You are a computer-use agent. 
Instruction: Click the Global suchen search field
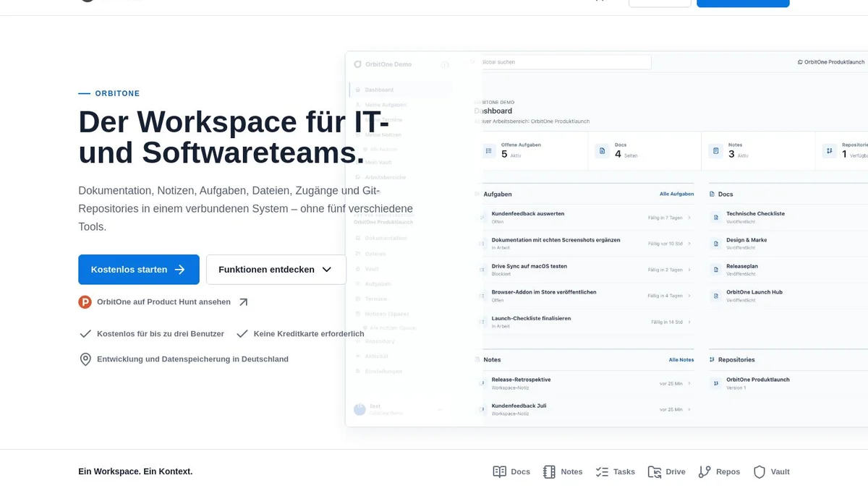[561, 62]
